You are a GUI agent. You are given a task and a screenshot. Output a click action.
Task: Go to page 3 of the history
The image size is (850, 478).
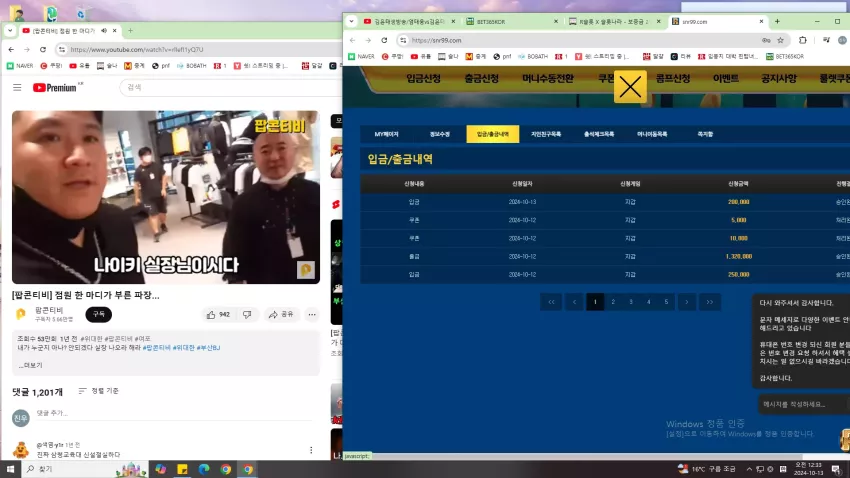click(x=631, y=302)
